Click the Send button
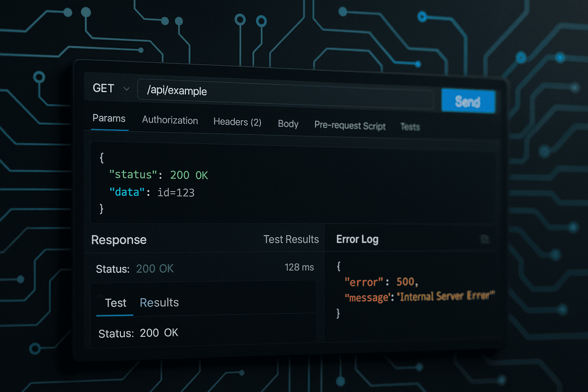588x392 pixels. click(468, 101)
